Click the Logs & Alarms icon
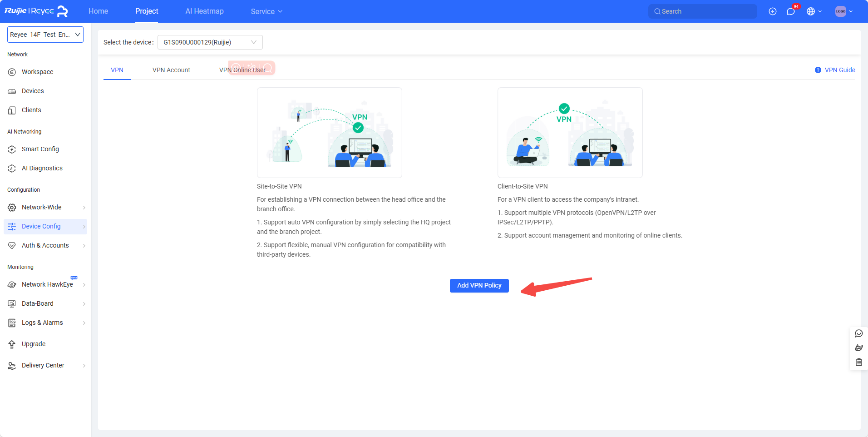 click(x=12, y=323)
